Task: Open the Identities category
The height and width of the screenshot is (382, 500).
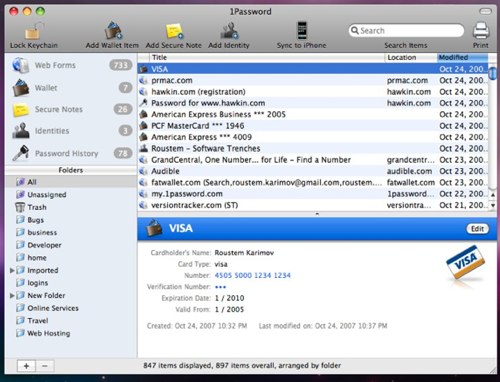Action: [71, 131]
